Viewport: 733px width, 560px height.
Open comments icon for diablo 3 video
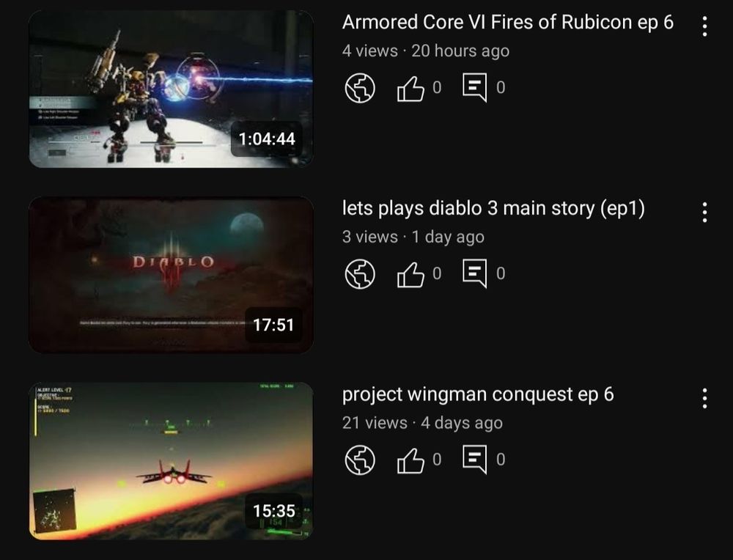tap(474, 273)
